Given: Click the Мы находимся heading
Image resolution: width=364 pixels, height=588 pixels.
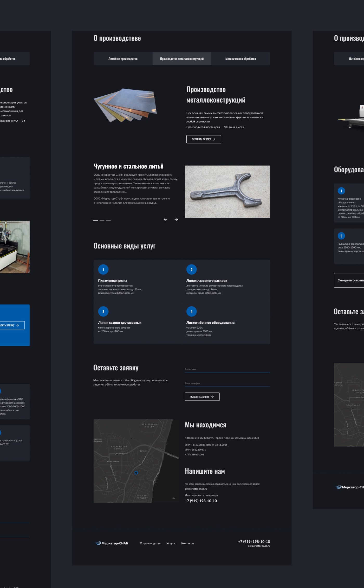Looking at the screenshot, I should click(206, 425).
